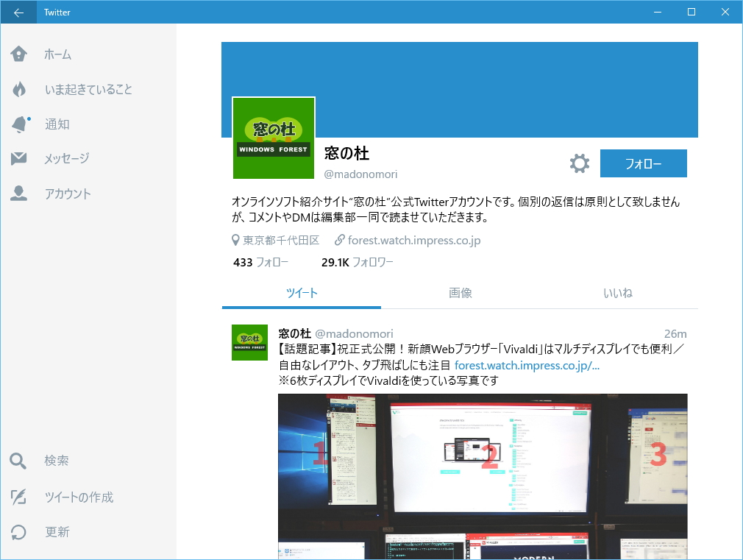
Task: Switch to the ツイート tab
Action: [x=302, y=293]
